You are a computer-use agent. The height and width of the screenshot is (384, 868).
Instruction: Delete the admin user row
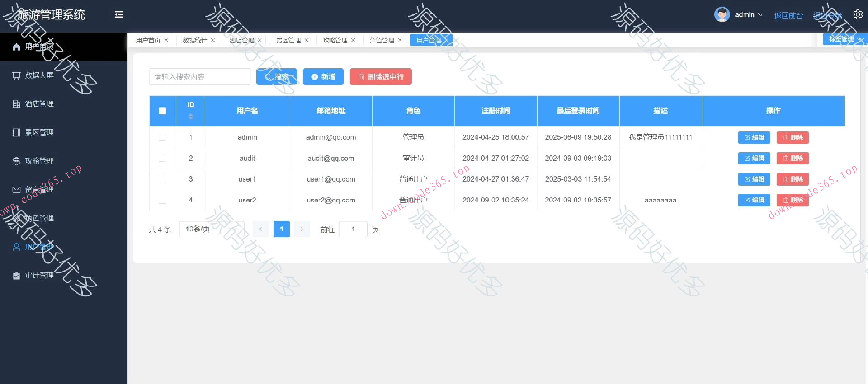click(793, 137)
